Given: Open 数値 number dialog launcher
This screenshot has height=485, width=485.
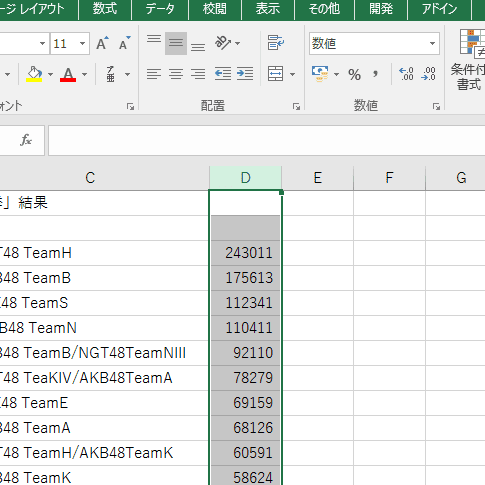Looking at the screenshot, I should tap(436, 106).
